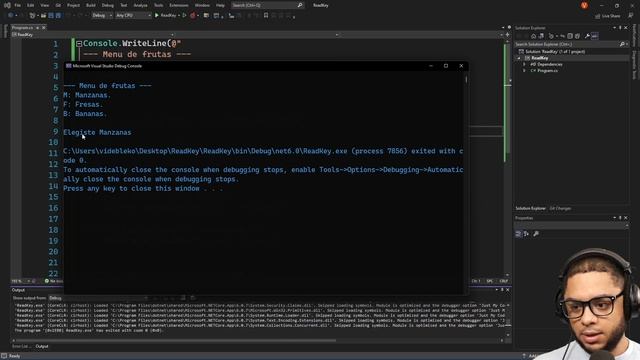640x360 pixels.
Task: Switch to the Solution Explorer bottom tab
Action: (530, 209)
